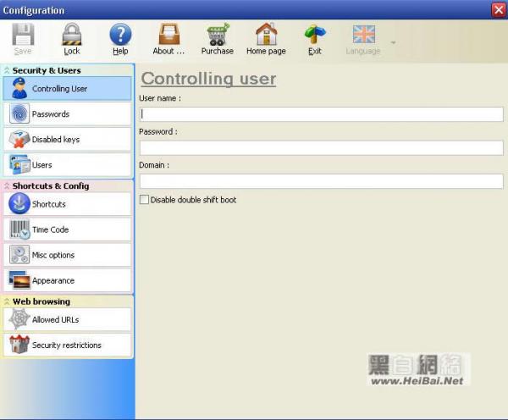The width and height of the screenshot is (508, 420).
Task: Open the Language dropdown arrow
Action: [393, 41]
